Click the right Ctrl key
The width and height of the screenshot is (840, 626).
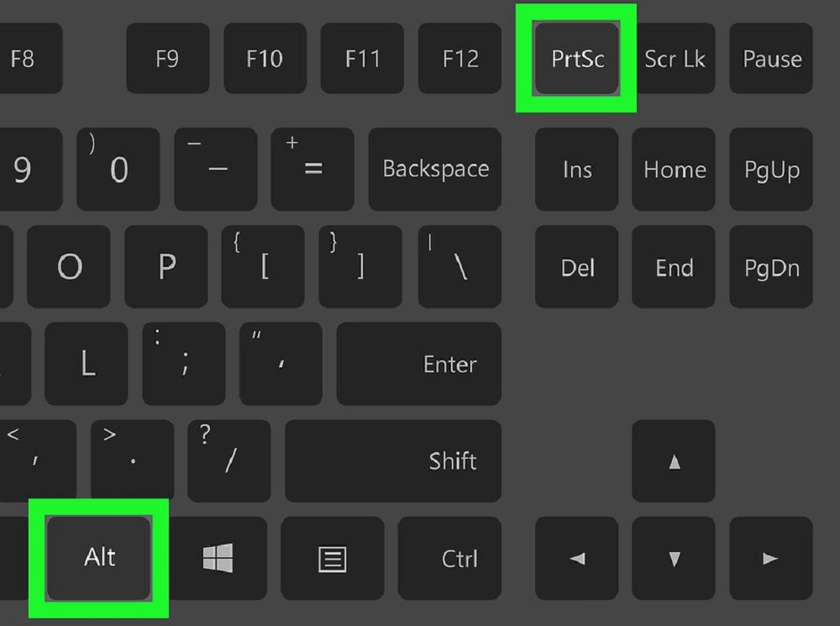tap(450, 558)
